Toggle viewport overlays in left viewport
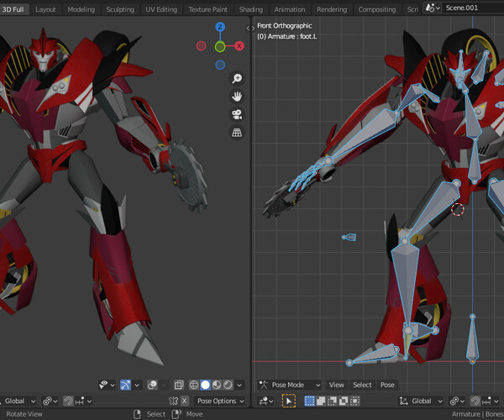This screenshot has width=504, height=420. [152, 385]
